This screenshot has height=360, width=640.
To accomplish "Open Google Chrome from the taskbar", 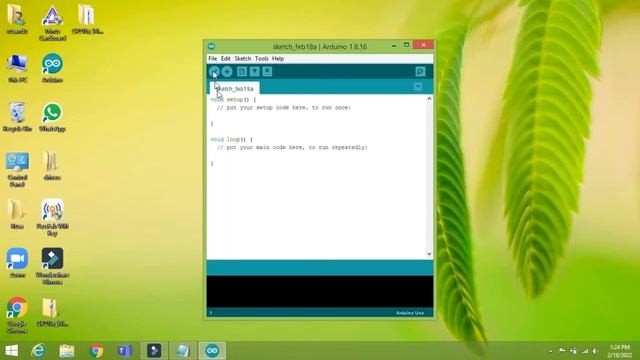I will point(96,351).
